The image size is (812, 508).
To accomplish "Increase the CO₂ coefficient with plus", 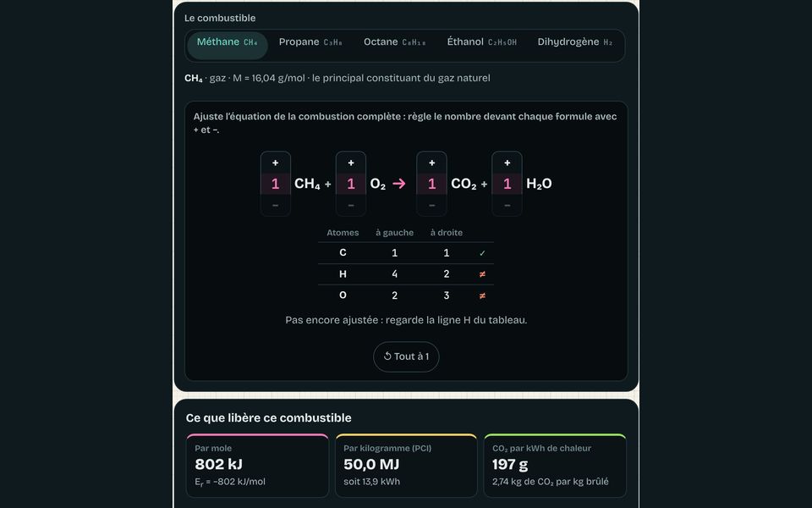I will point(432,163).
